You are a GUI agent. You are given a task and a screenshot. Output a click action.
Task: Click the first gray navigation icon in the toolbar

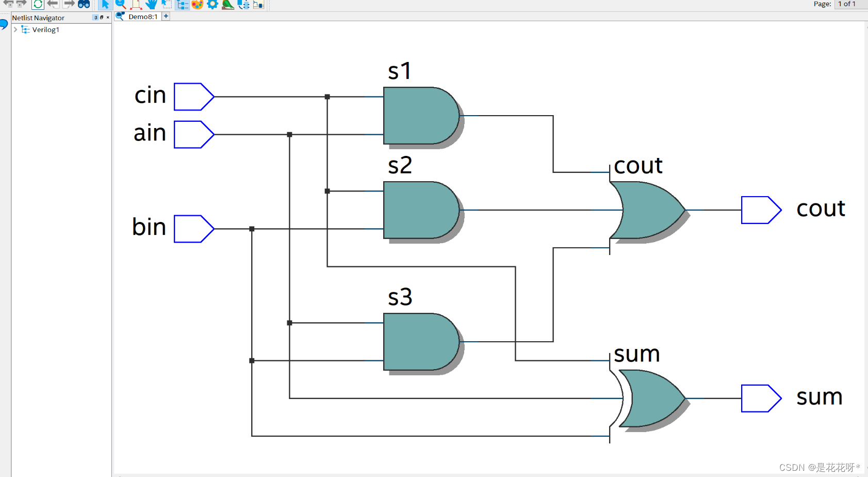8,4
